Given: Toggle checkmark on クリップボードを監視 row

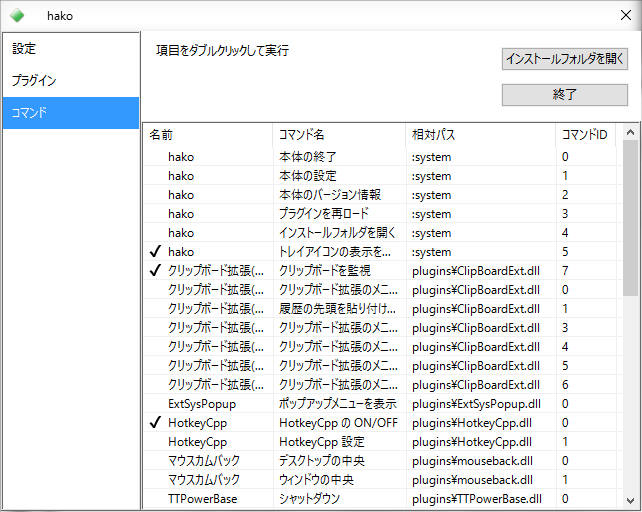Looking at the screenshot, I should click(x=155, y=270).
